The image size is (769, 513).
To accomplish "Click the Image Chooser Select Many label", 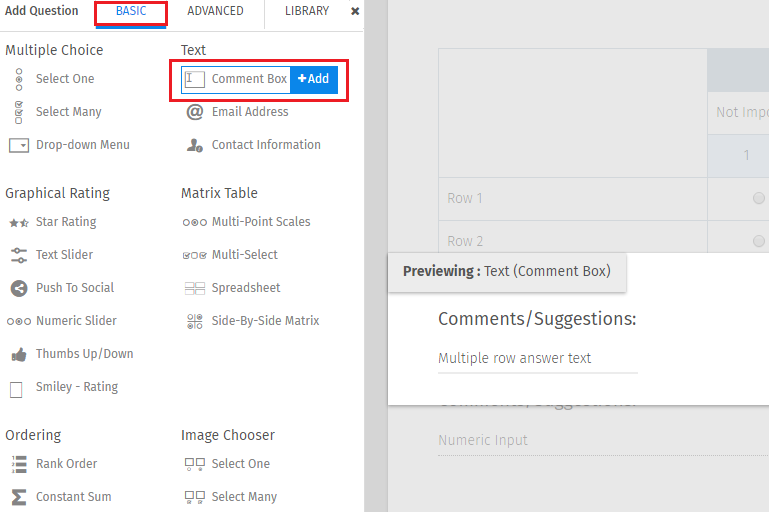I will pos(244,497).
